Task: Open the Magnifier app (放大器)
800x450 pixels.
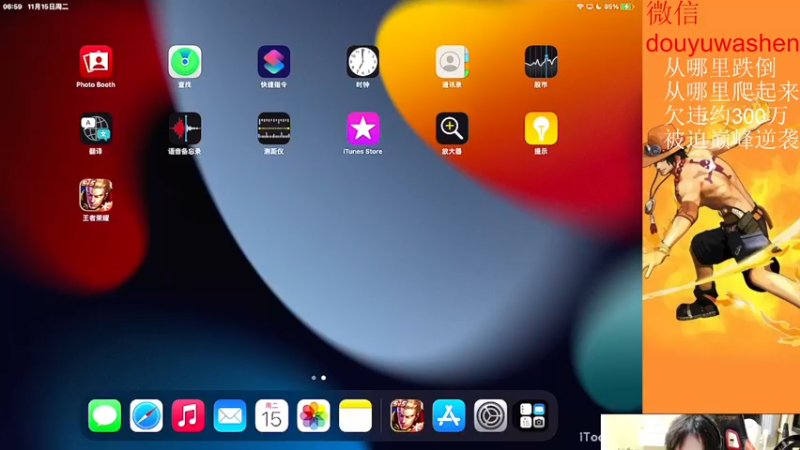Action: point(452,129)
